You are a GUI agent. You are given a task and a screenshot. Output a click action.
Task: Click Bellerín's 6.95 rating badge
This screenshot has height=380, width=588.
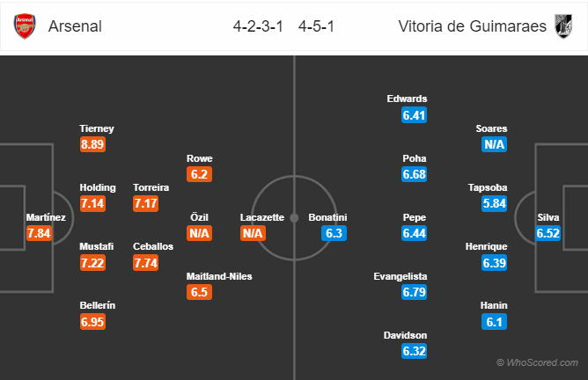[x=92, y=322]
